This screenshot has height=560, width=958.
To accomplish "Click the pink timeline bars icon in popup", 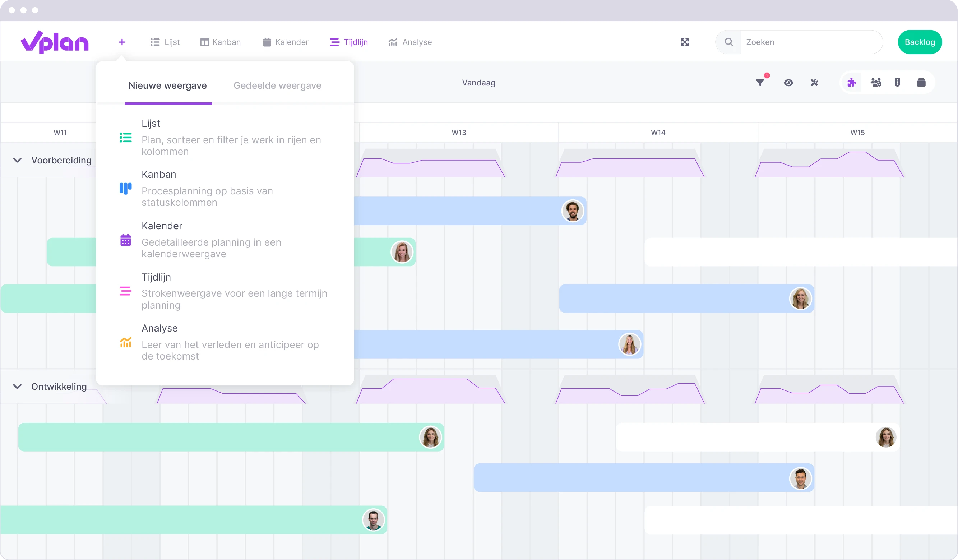I will [x=125, y=291].
